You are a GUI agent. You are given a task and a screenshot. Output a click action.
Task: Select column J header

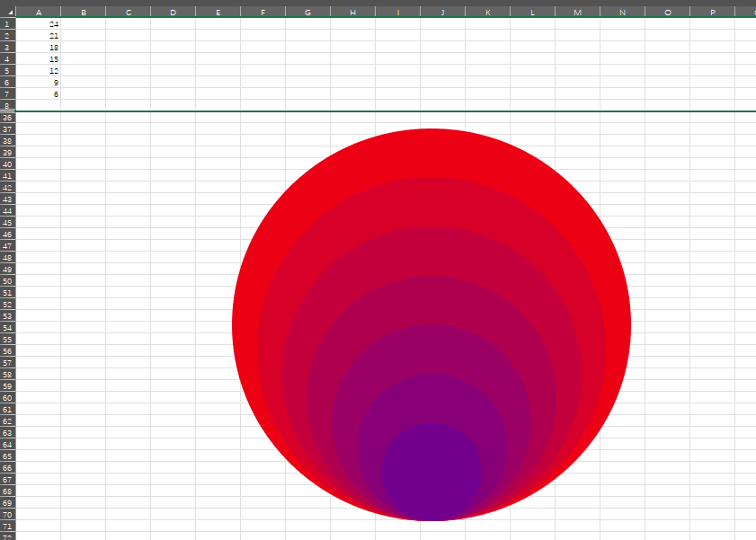pos(442,12)
